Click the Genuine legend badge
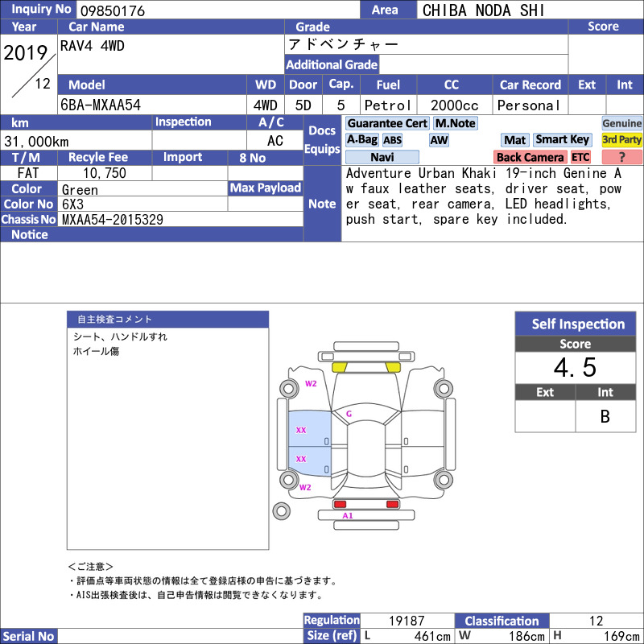The width and height of the screenshot is (644, 644). [x=621, y=123]
